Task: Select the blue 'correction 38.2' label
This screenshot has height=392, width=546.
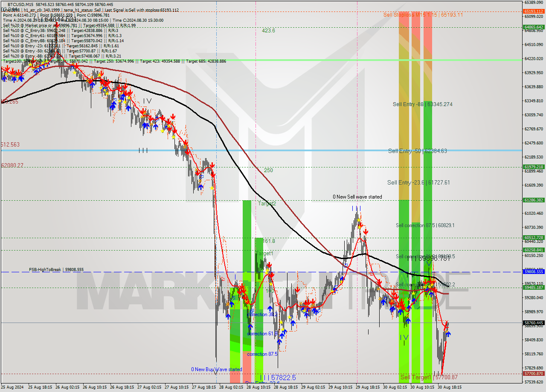Action: coord(262,314)
